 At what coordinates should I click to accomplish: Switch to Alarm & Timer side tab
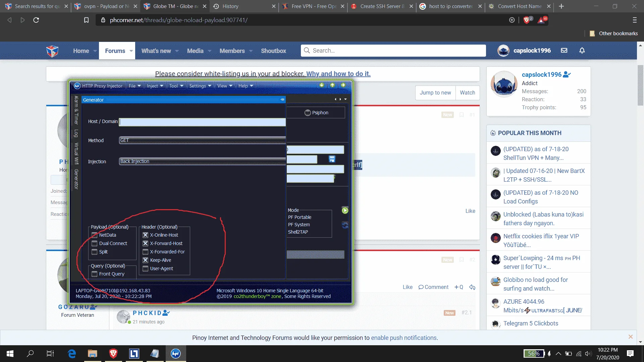pos(76,110)
